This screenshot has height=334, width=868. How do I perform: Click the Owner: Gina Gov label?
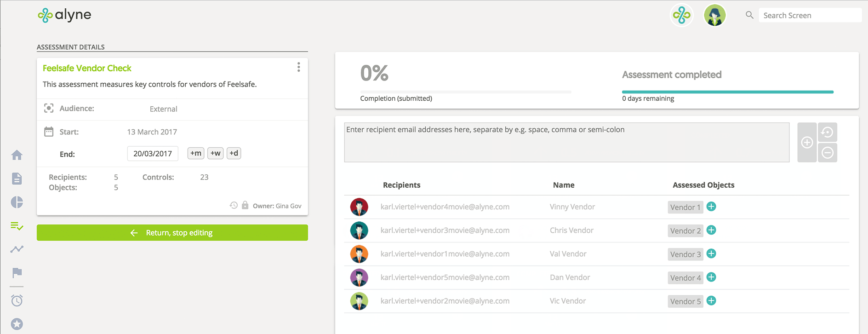(277, 206)
